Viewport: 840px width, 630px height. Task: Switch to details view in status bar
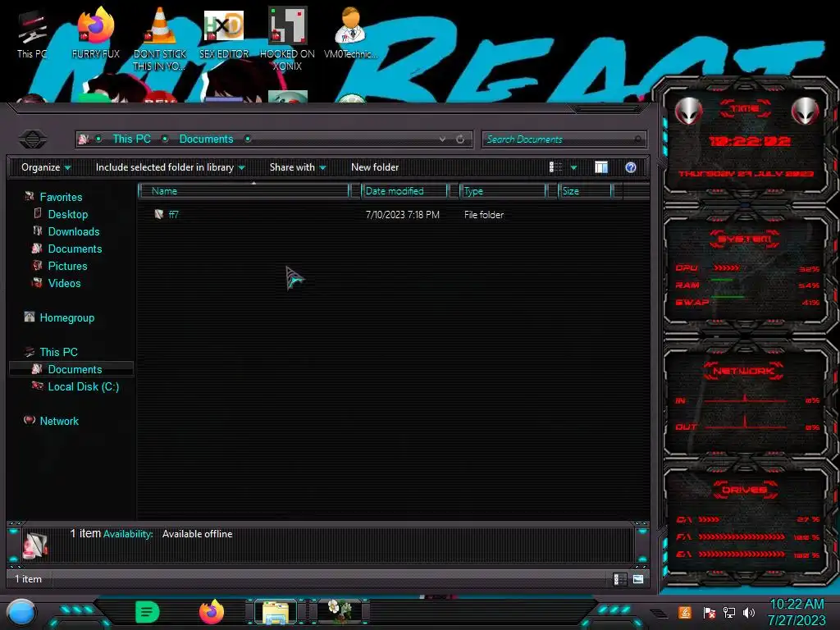pyautogui.click(x=620, y=579)
